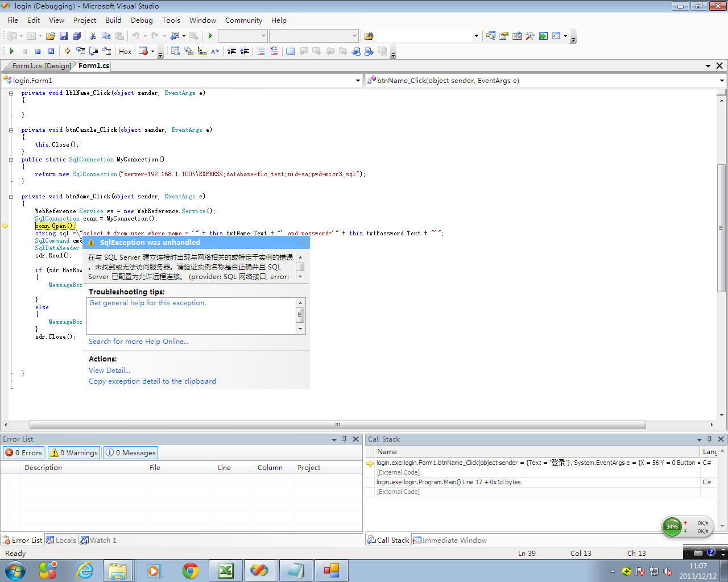The image size is (728, 582).
Task: Toggle the 0 Errors filter
Action: [24, 453]
